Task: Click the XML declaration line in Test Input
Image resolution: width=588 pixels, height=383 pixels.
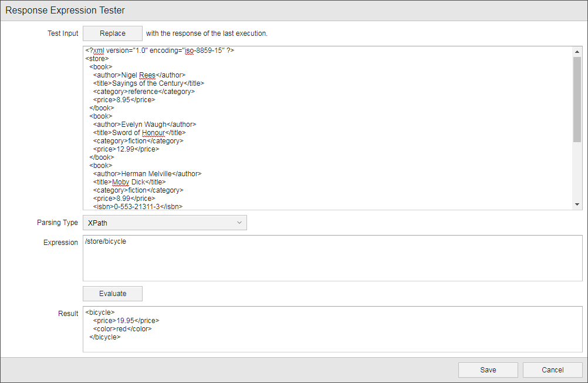Action: pyautogui.click(x=160, y=51)
